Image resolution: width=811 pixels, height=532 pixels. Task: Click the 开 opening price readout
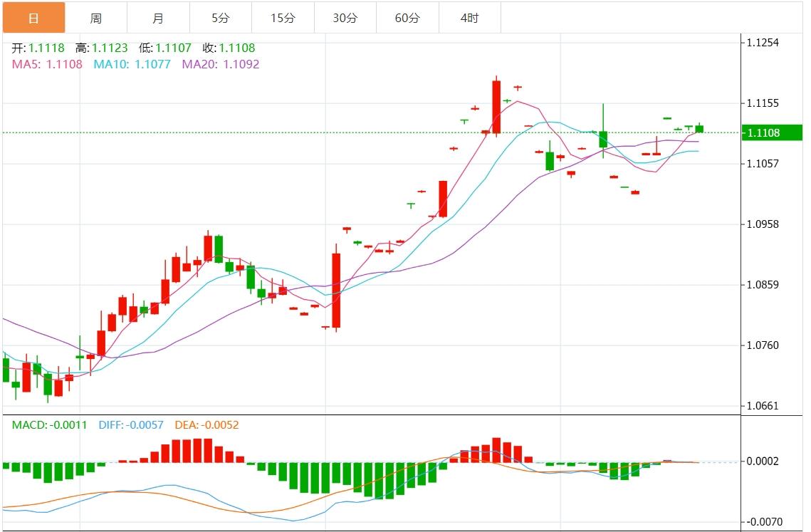pos(38,48)
